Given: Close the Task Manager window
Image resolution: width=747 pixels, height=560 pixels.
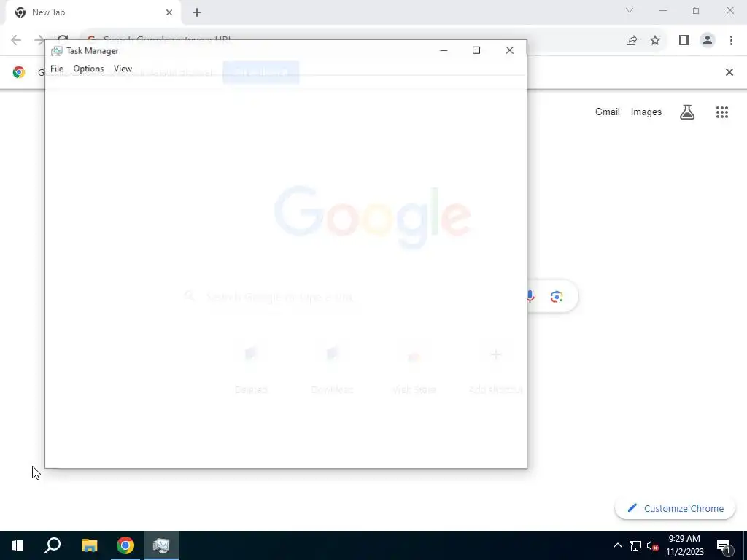Looking at the screenshot, I should (510, 50).
